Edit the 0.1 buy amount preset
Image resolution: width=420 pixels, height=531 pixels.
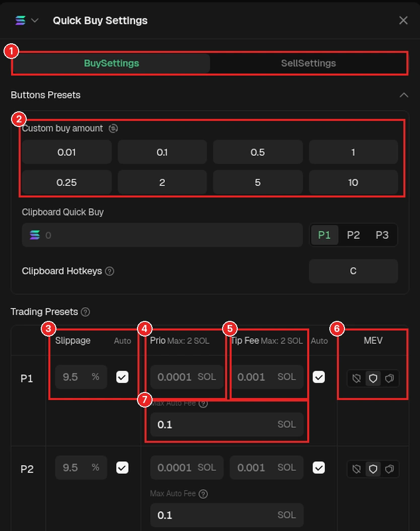162,152
